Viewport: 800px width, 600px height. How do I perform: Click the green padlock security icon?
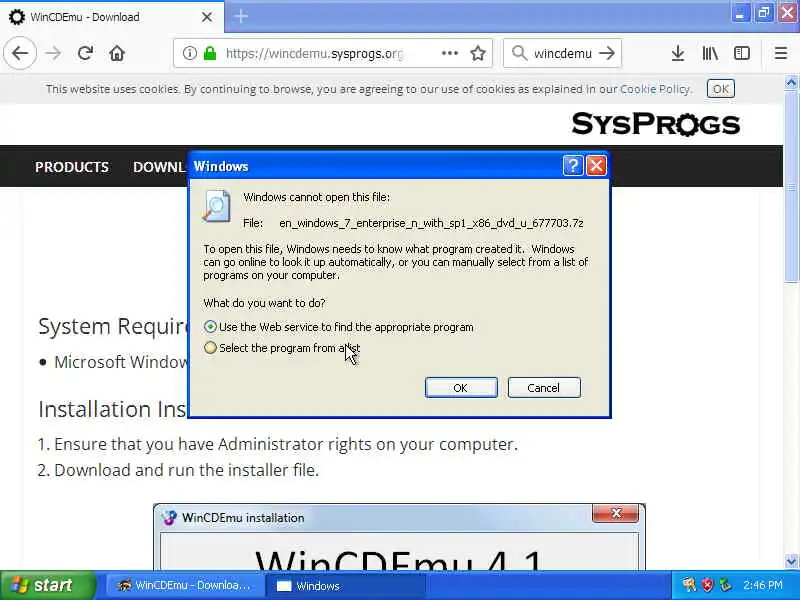click(x=210, y=53)
